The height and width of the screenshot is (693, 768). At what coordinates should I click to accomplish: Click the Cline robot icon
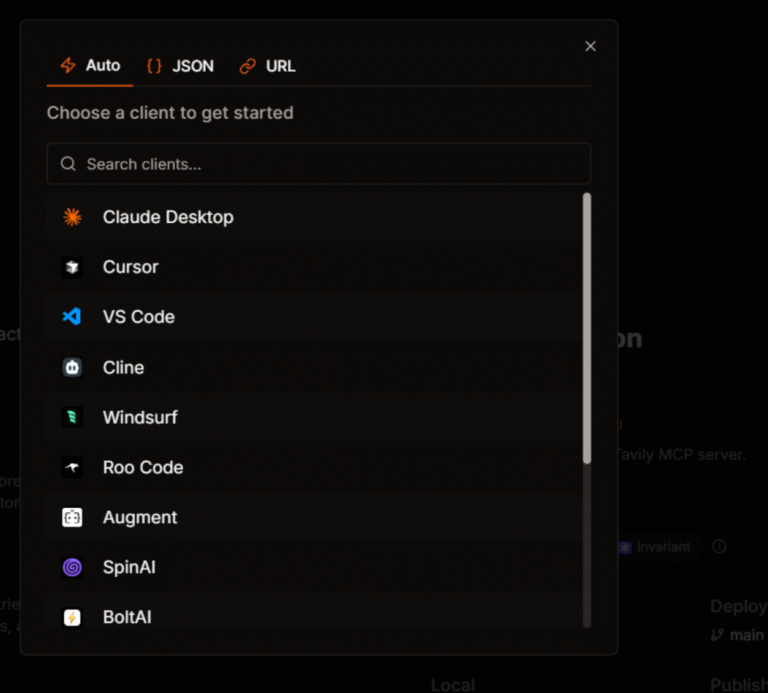click(x=72, y=367)
